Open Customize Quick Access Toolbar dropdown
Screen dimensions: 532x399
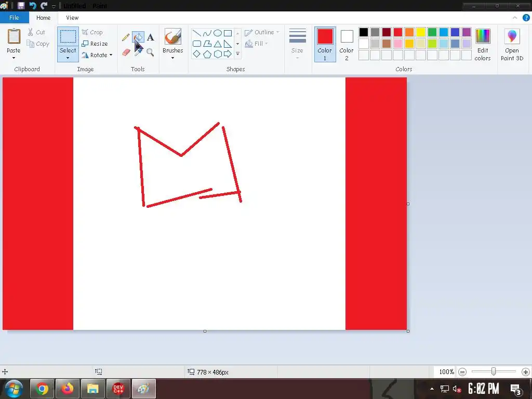tap(54, 6)
